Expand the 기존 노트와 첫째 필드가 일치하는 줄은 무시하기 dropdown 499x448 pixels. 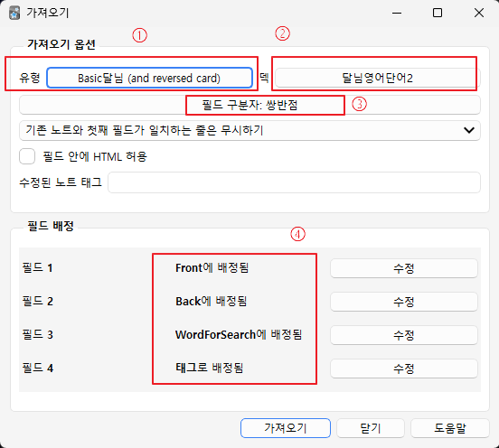[x=249, y=130]
